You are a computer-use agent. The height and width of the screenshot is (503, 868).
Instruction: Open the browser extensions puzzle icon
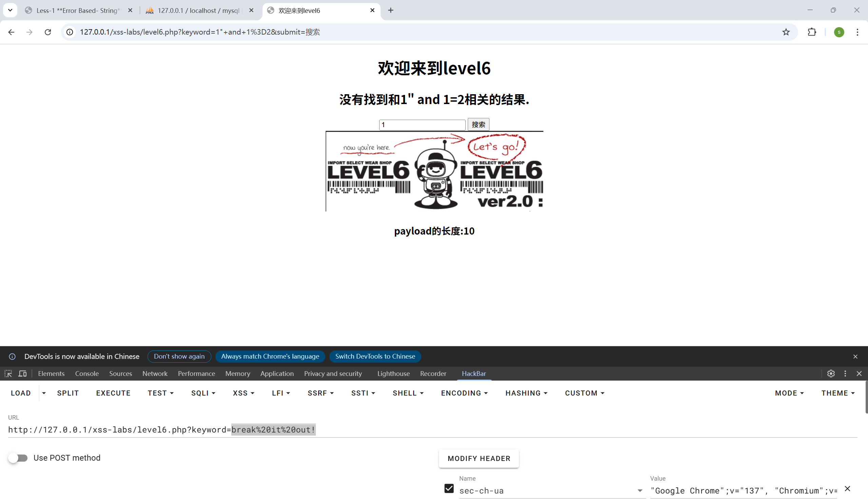[812, 32]
